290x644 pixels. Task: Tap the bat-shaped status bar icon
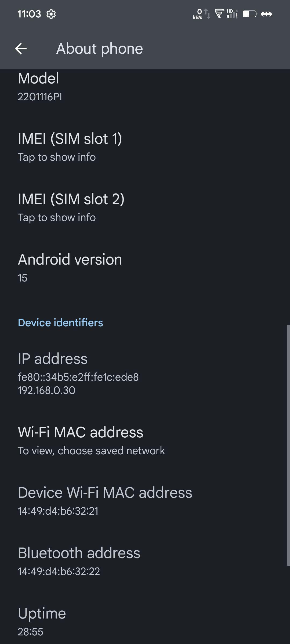click(x=266, y=14)
